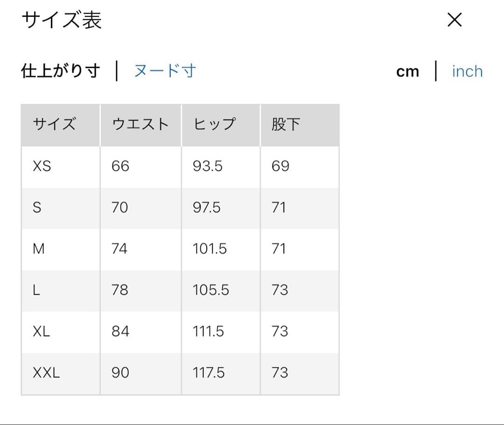Click the 93.5 hip value cell
The width and height of the screenshot is (504, 425).
[x=208, y=166]
